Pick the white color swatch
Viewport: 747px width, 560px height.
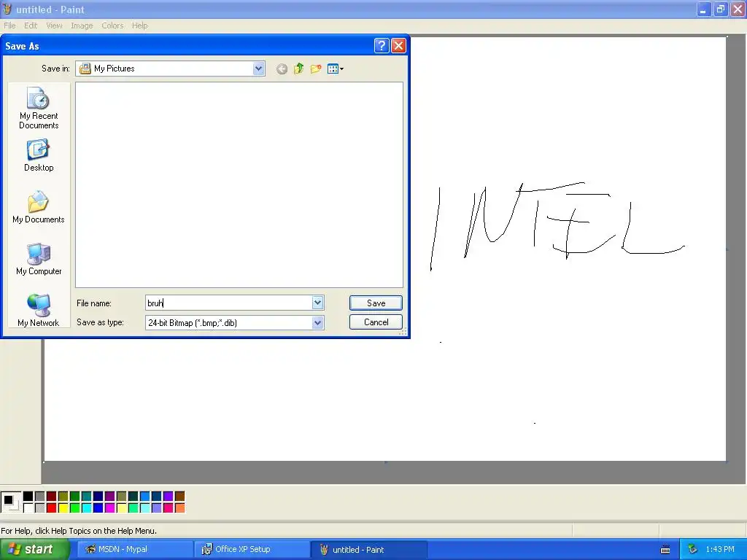pos(28,508)
